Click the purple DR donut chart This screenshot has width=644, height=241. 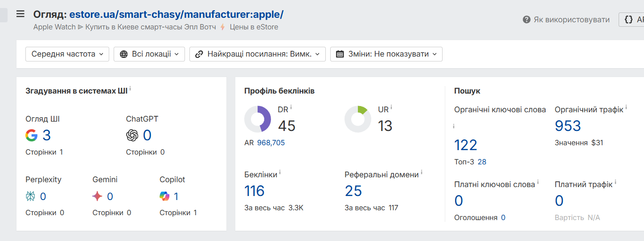pyautogui.click(x=258, y=119)
